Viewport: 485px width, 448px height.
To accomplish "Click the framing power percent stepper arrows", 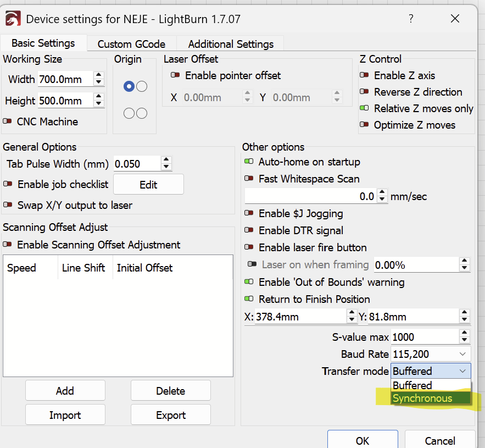I will [x=465, y=264].
